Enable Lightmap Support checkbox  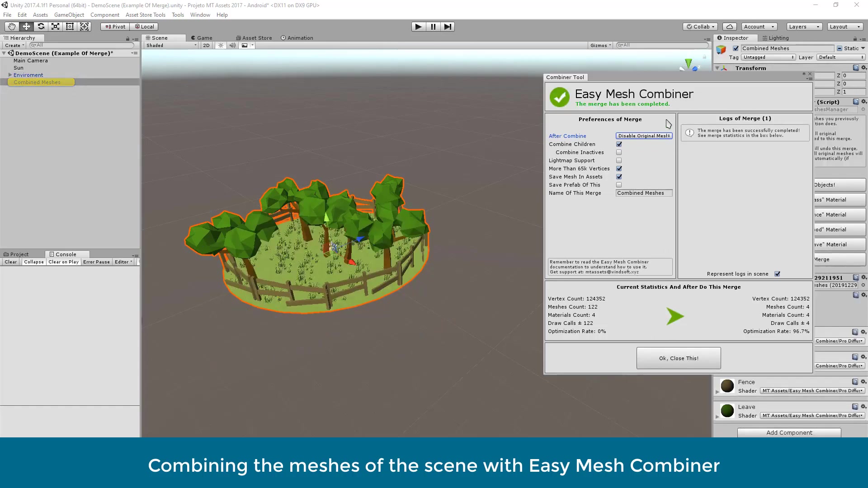(619, 160)
